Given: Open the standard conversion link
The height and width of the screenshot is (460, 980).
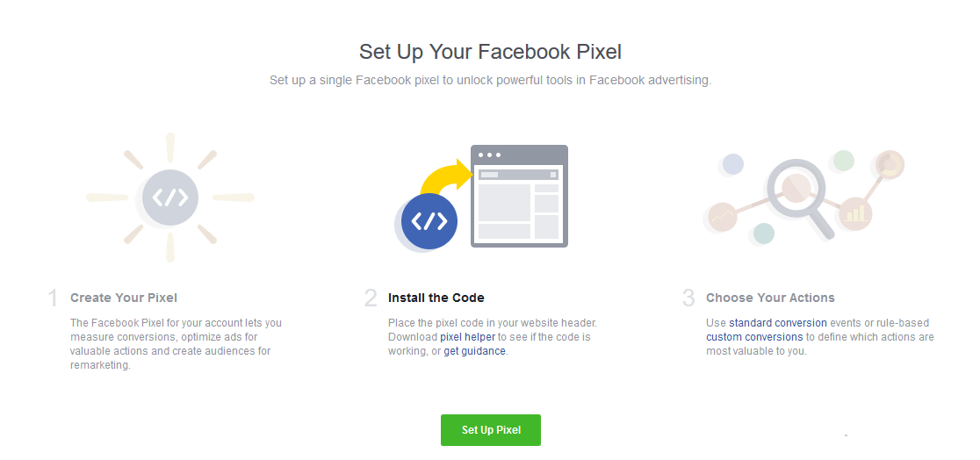Looking at the screenshot, I should click(777, 323).
